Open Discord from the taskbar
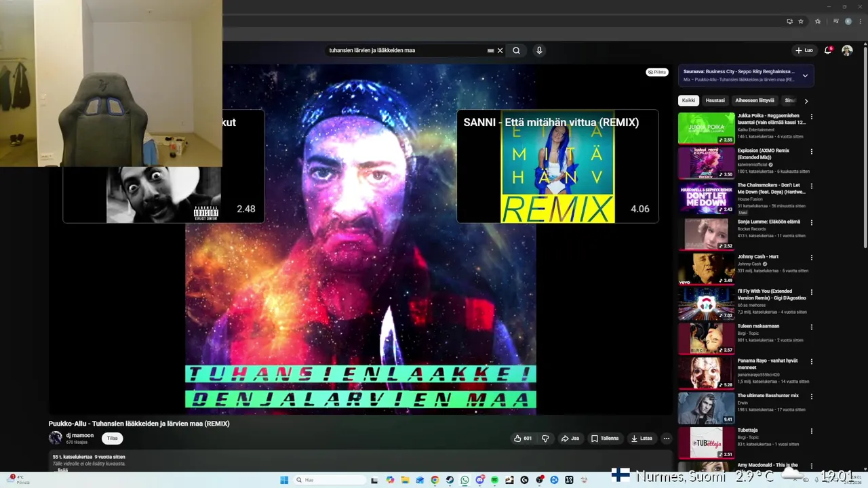 point(480,480)
